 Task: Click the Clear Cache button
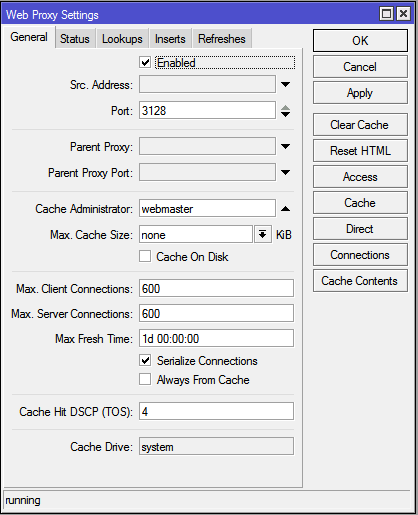coord(360,125)
